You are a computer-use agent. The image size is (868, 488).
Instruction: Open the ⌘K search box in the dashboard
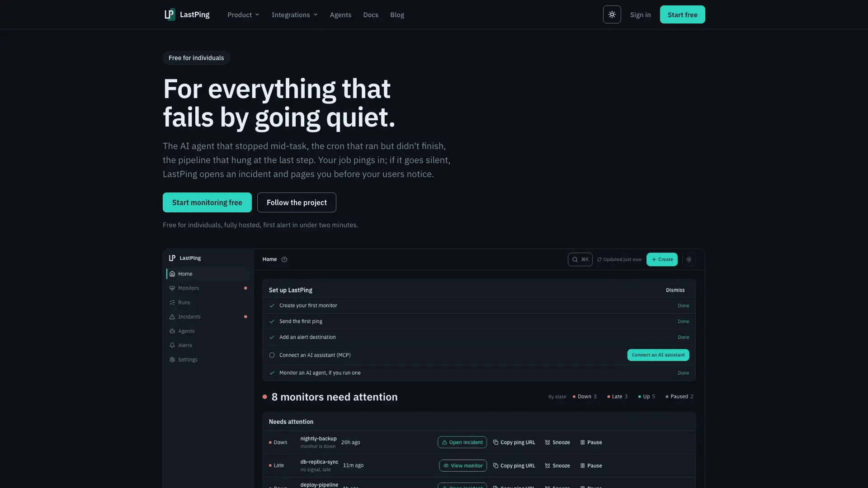tap(580, 259)
